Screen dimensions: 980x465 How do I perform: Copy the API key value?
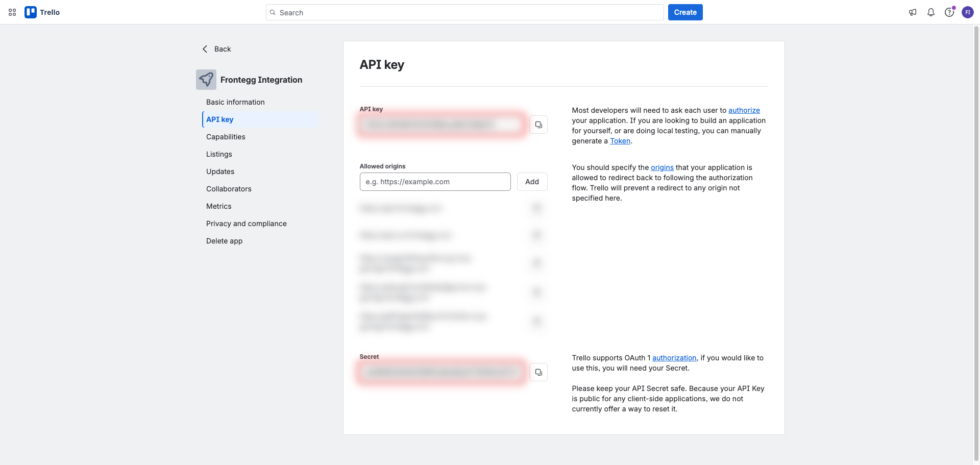pos(538,125)
